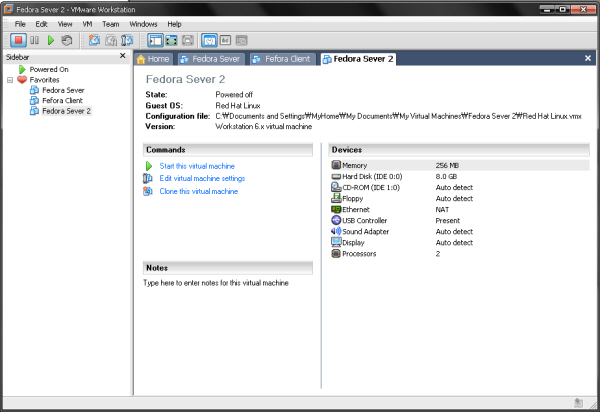
Task: Switch to the Fefora Client tab
Action: tap(282, 59)
